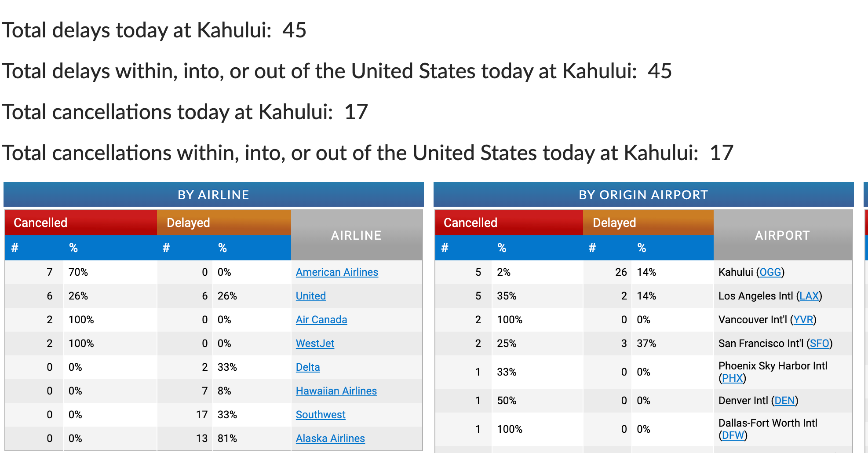Viewport: 868px width, 453px height.
Task: Click the OGG airport code link
Action: point(770,272)
